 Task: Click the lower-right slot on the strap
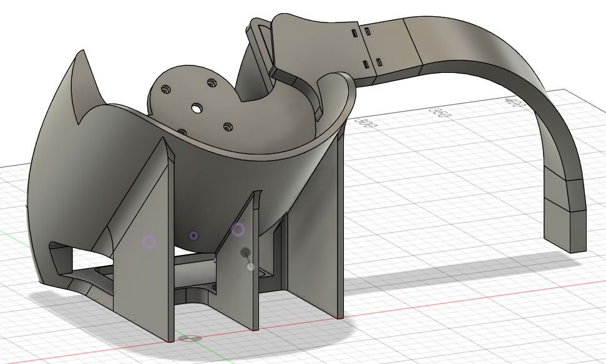pyautogui.click(x=378, y=62)
